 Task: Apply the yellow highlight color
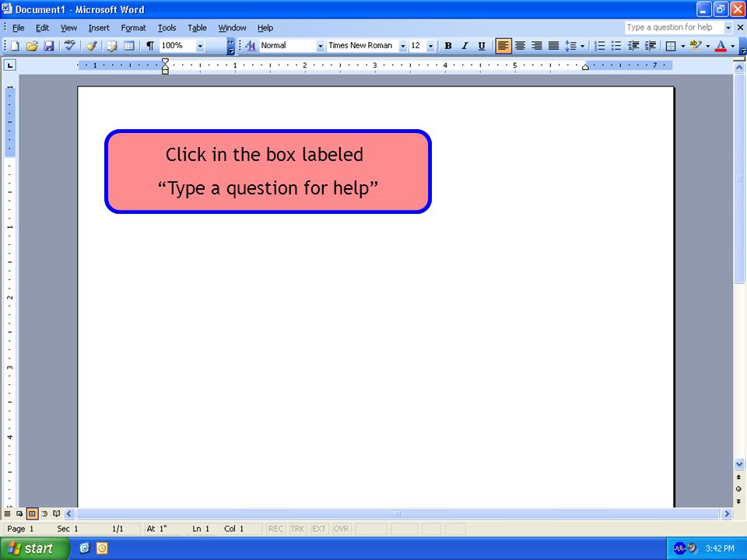click(696, 46)
